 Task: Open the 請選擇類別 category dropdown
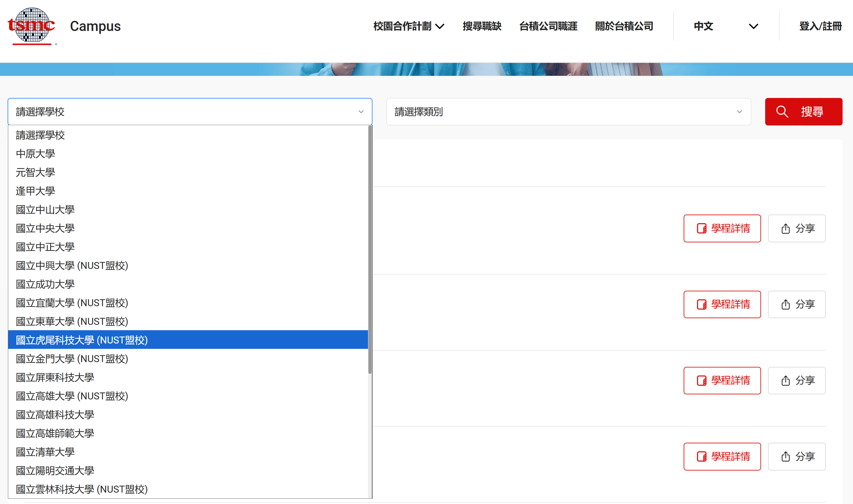tap(571, 112)
